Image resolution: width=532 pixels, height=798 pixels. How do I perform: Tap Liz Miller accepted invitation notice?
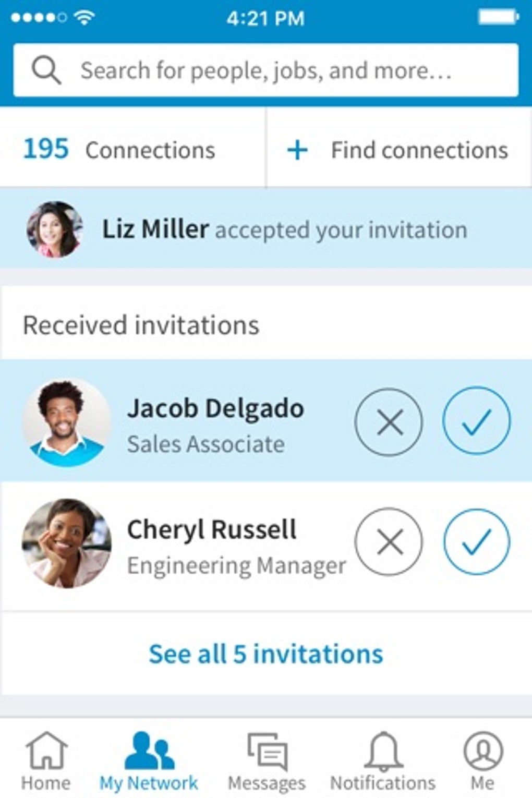pos(284,229)
